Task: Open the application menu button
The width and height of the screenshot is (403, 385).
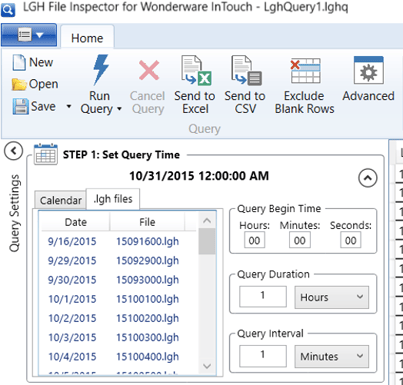Action: point(29,35)
